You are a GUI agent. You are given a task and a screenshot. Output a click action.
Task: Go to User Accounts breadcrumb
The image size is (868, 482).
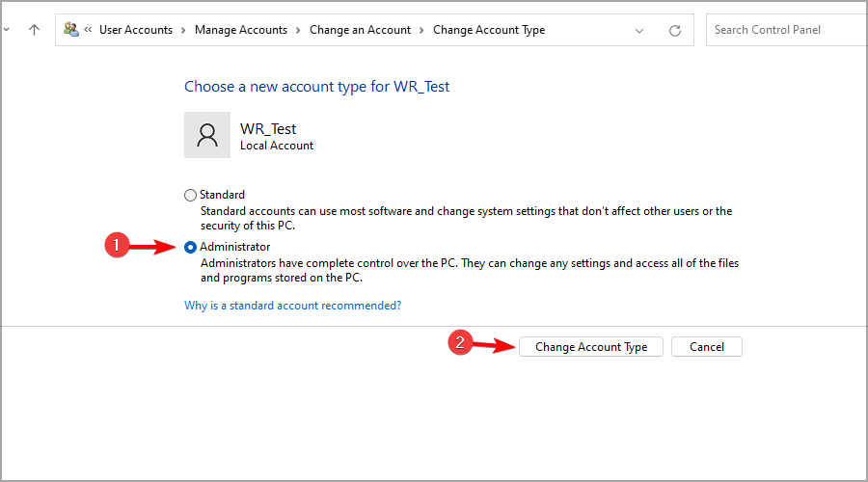(136, 30)
